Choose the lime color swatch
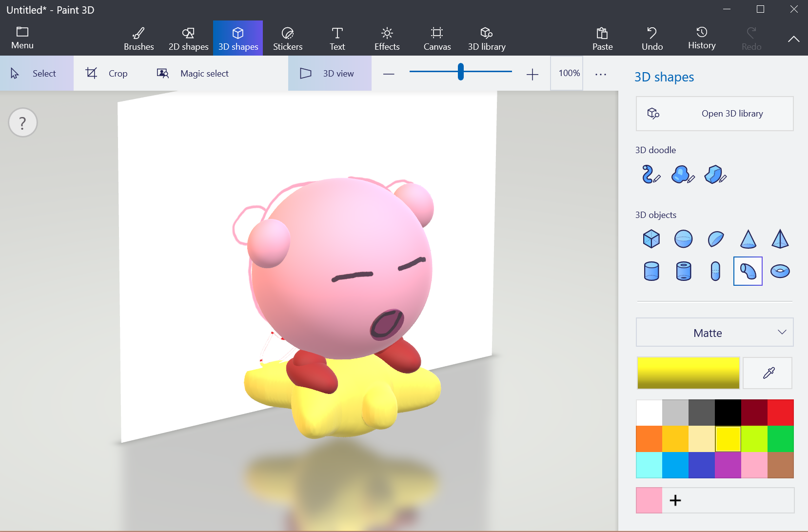Image resolution: width=808 pixels, height=532 pixels. point(755,439)
